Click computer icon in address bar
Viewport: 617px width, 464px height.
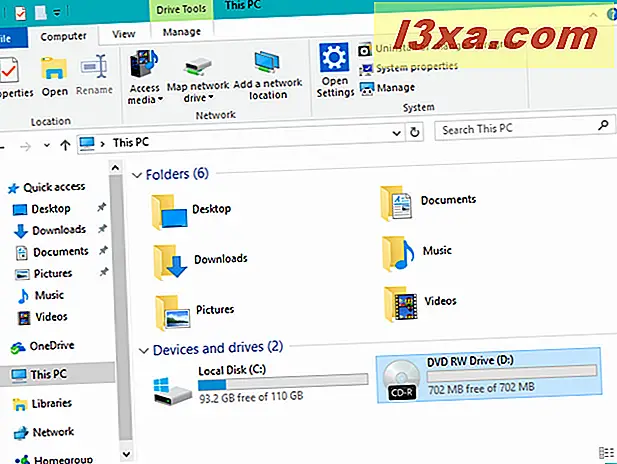click(87, 144)
